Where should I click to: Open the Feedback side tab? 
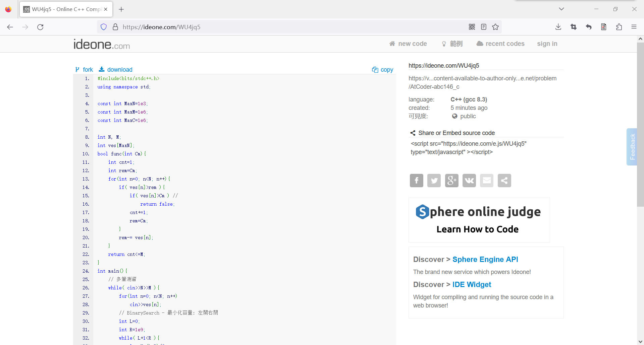[632, 147]
